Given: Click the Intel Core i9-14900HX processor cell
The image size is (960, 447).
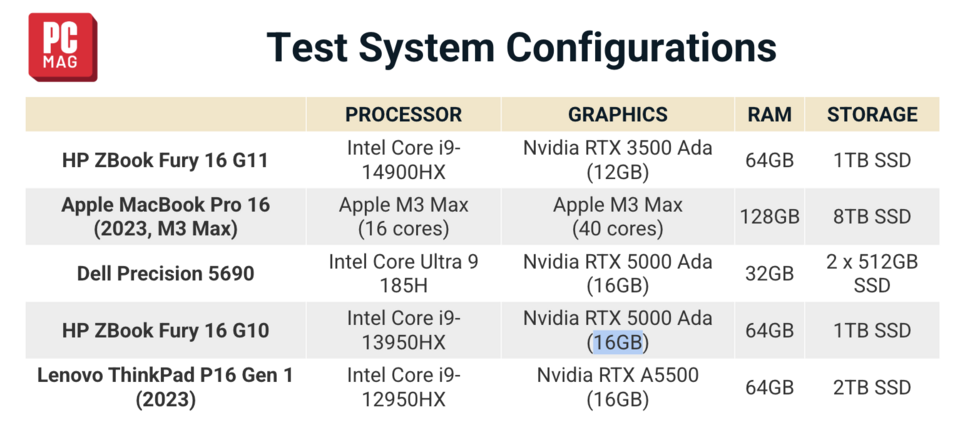Looking at the screenshot, I should click(x=403, y=160).
